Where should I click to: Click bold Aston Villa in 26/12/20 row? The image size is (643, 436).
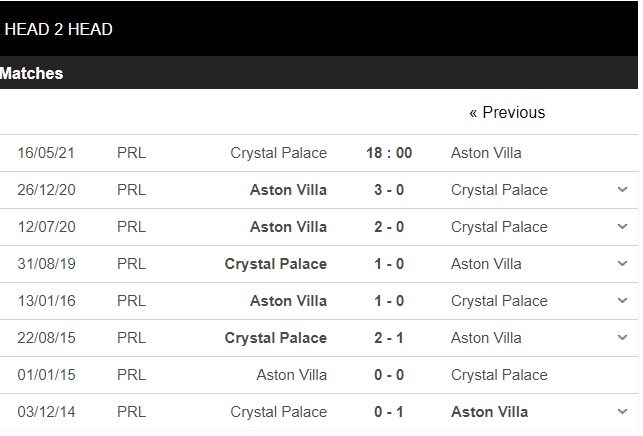288,190
